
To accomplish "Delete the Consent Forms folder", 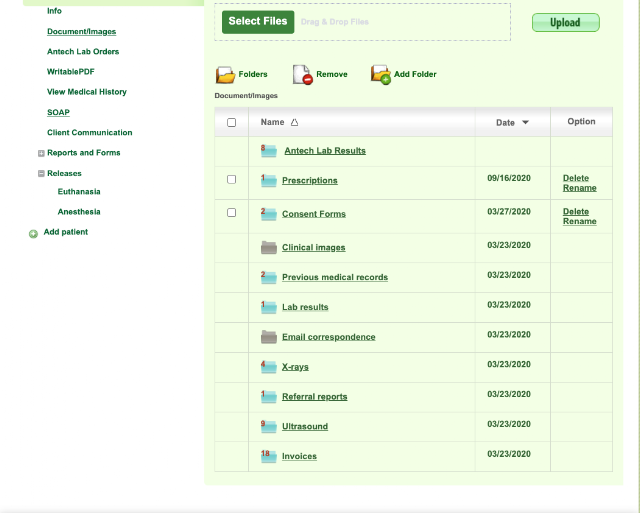I will tap(576, 211).
